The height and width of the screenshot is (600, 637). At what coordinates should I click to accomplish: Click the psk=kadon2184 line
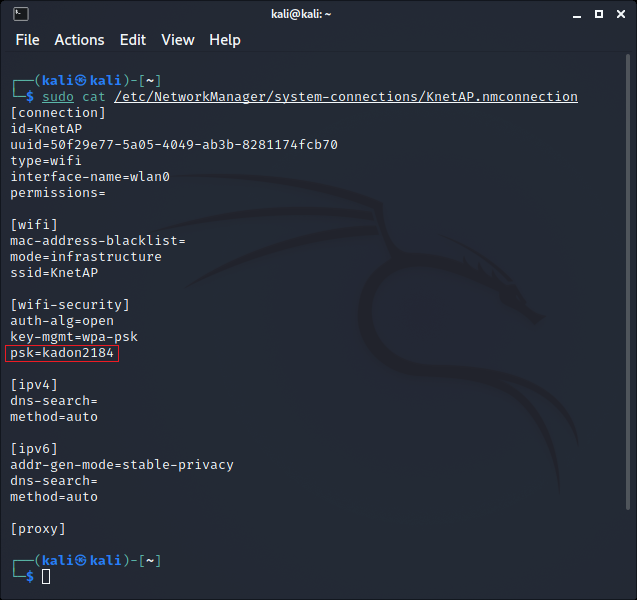click(62, 353)
